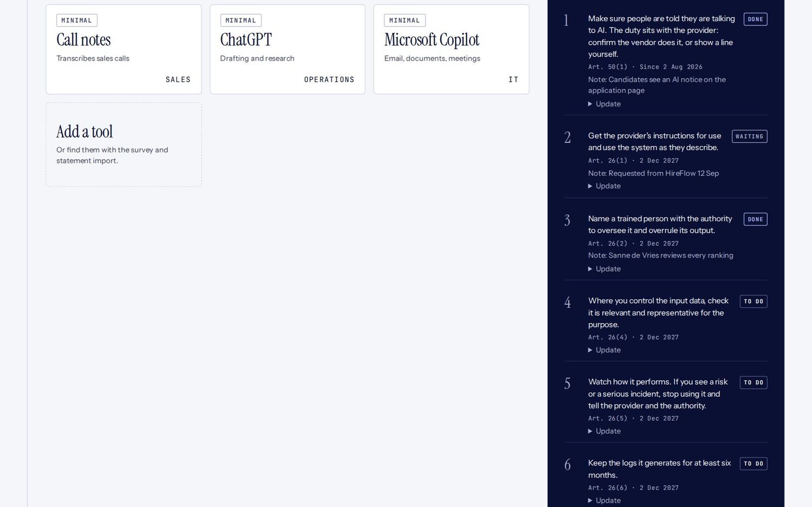The height and width of the screenshot is (507, 812).
Task: Click the MINIMAL tag on Call notes
Action: click(x=77, y=21)
